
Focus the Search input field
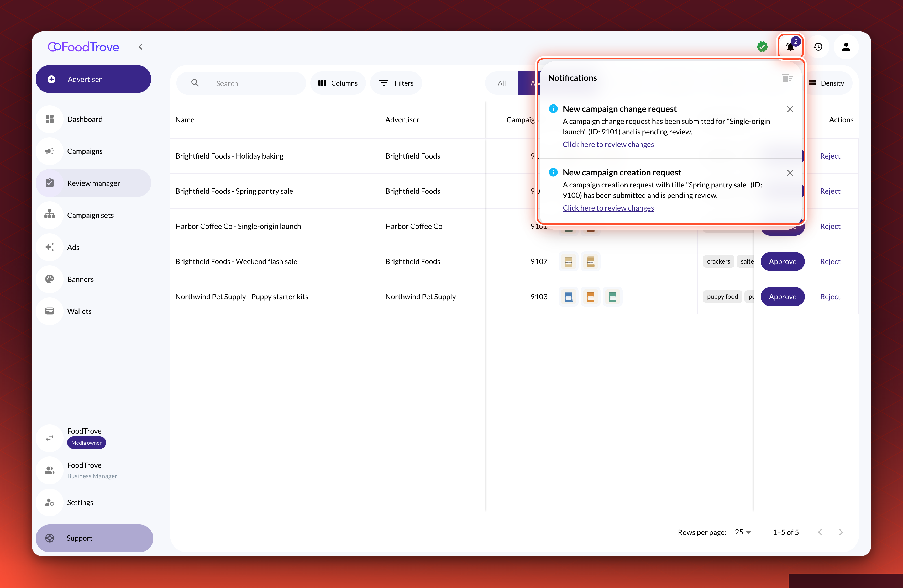(241, 83)
